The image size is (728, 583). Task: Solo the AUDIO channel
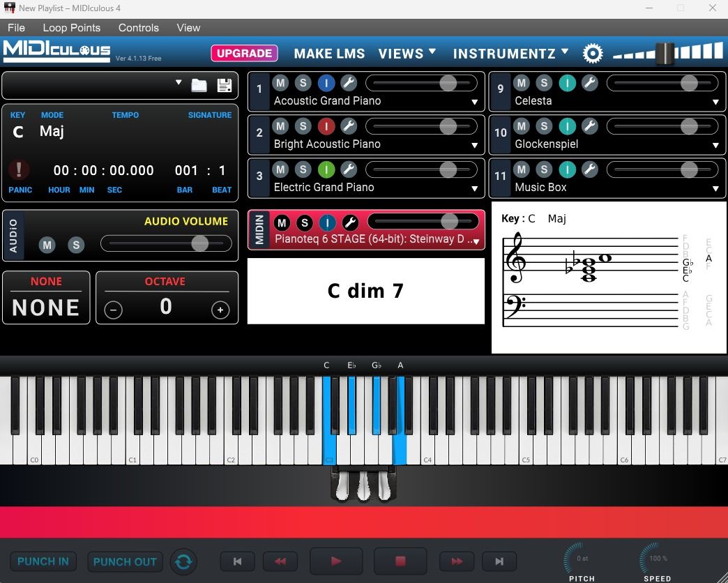[x=76, y=245]
